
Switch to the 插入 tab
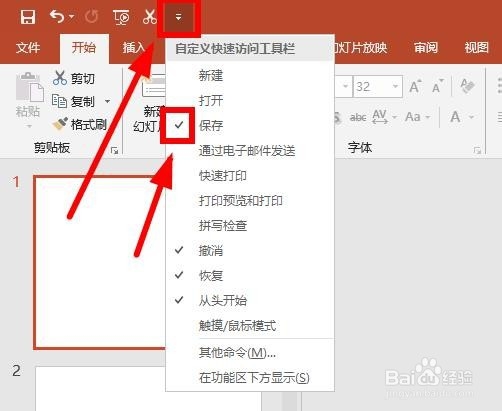[133, 48]
